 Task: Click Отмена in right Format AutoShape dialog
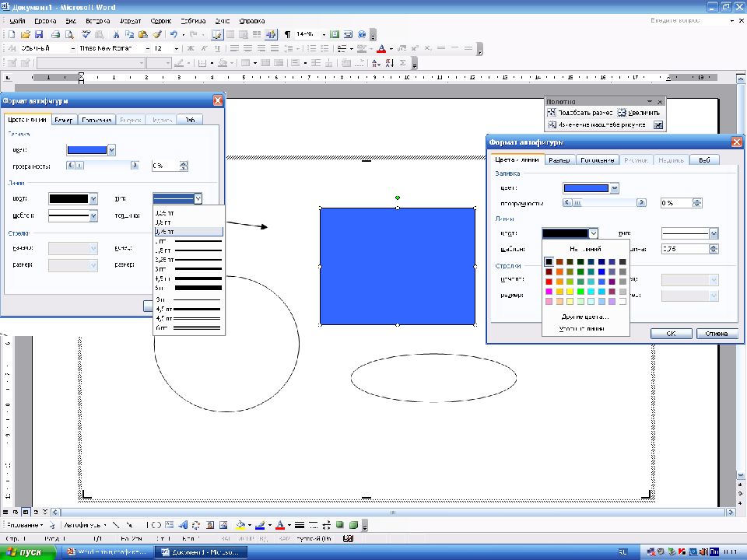(x=717, y=334)
